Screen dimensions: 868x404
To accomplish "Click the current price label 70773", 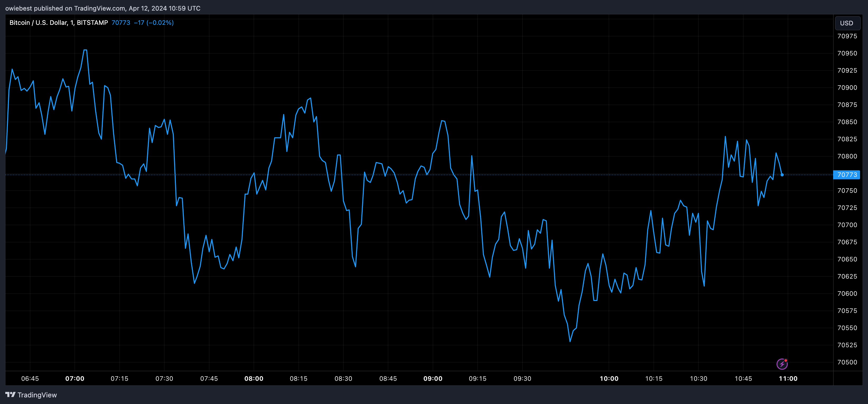I will tap(847, 175).
